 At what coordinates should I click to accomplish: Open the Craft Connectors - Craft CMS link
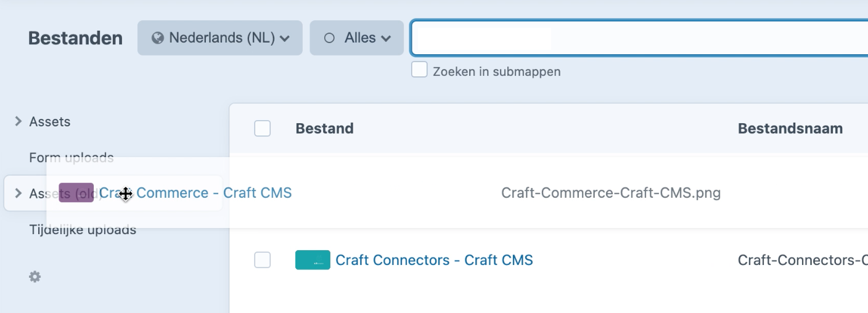coord(434,260)
